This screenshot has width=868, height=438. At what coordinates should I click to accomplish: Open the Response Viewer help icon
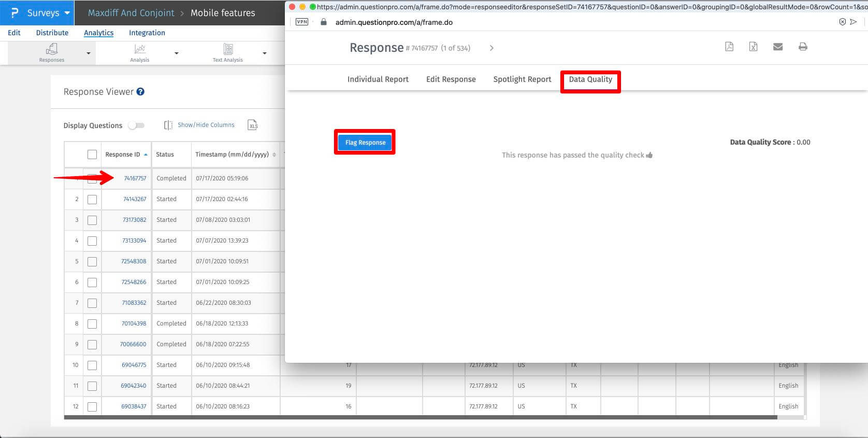[140, 92]
